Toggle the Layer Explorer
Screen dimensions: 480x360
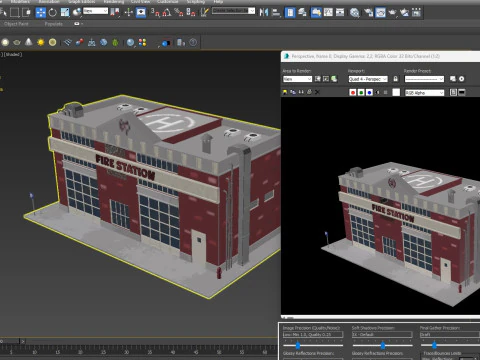[302, 13]
